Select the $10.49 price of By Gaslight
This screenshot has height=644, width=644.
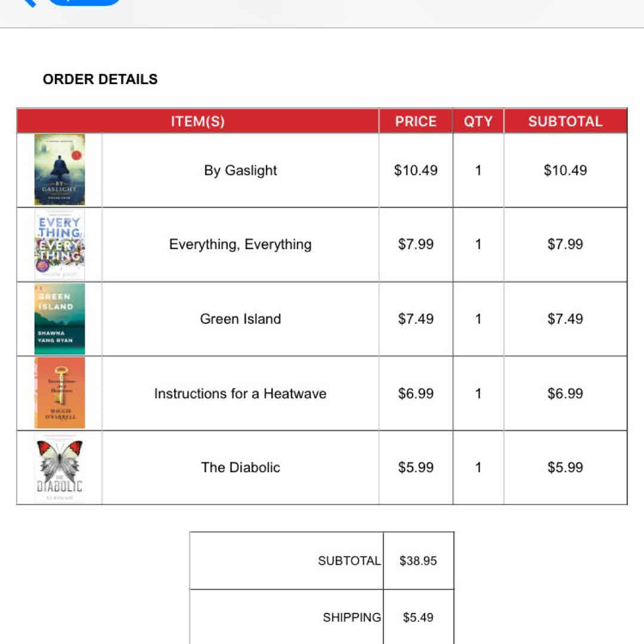(416, 171)
